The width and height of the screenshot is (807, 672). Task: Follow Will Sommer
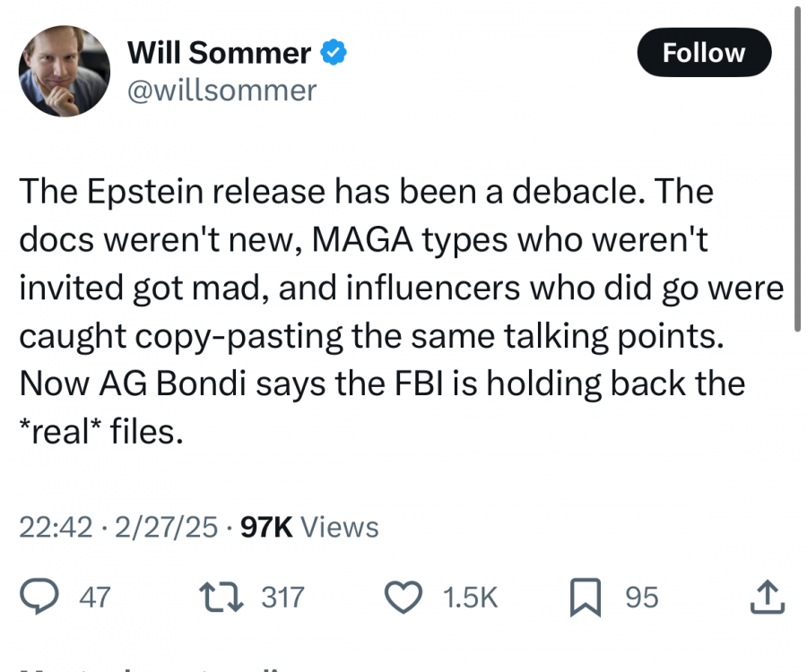[x=704, y=53]
